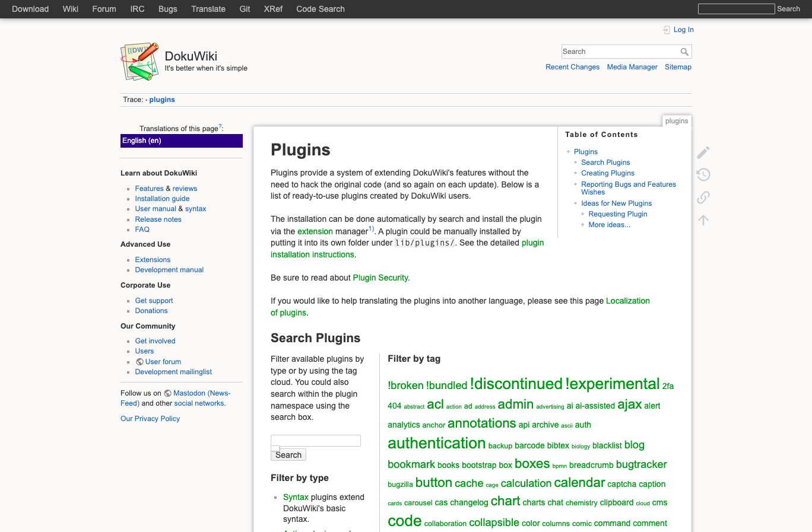The height and width of the screenshot is (532, 812).
Task: Open old revisions history icon
Action: [x=703, y=174]
